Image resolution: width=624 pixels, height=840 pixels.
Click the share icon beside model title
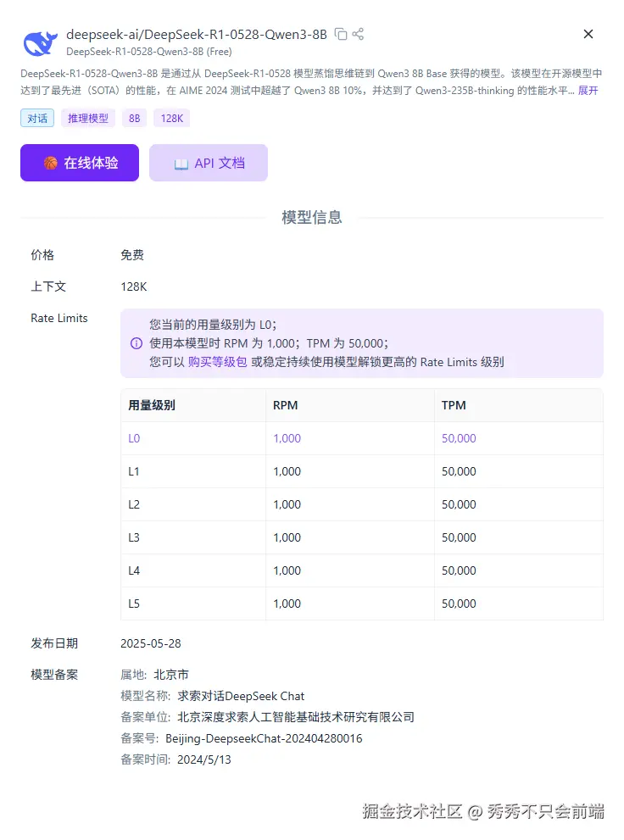(358, 34)
